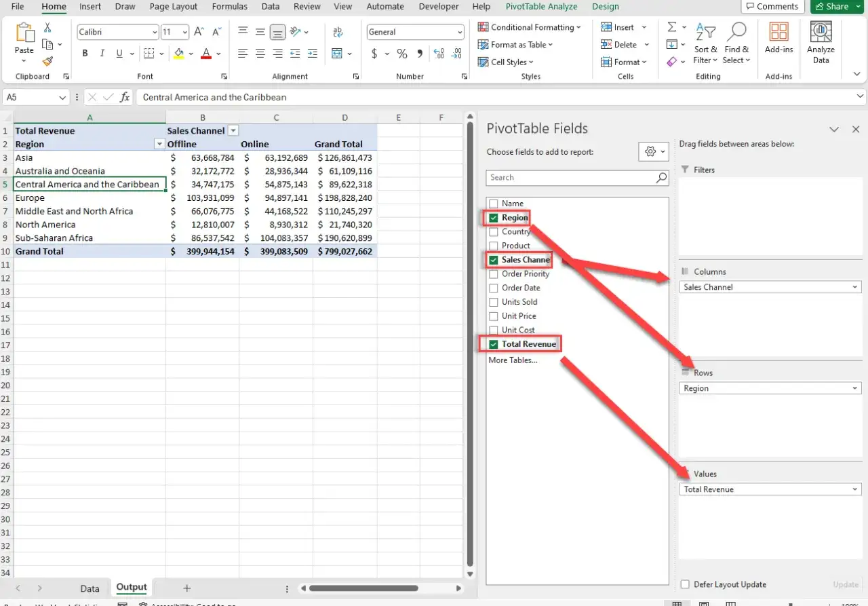Click the Percent Style icon

point(402,54)
